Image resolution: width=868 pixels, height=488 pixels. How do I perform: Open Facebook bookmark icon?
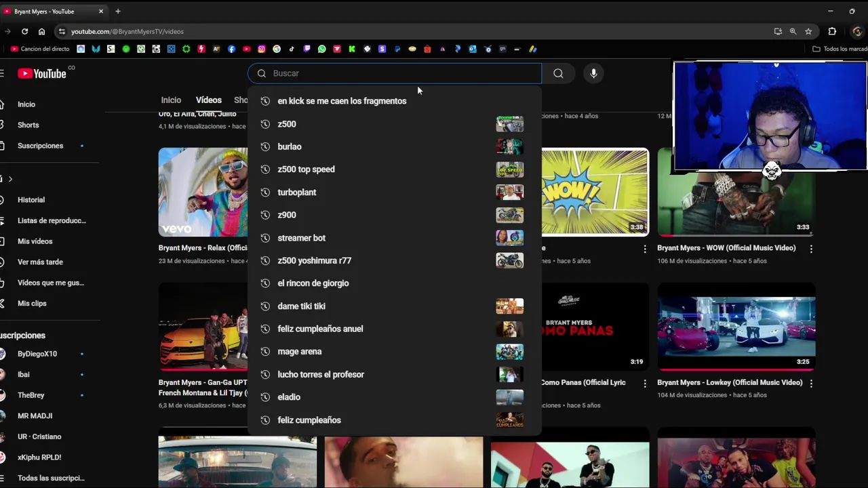pyautogui.click(x=231, y=49)
